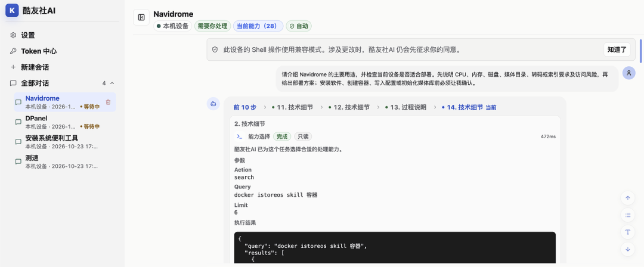
Task: Click the 完成 status tag
Action: point(282,136)
